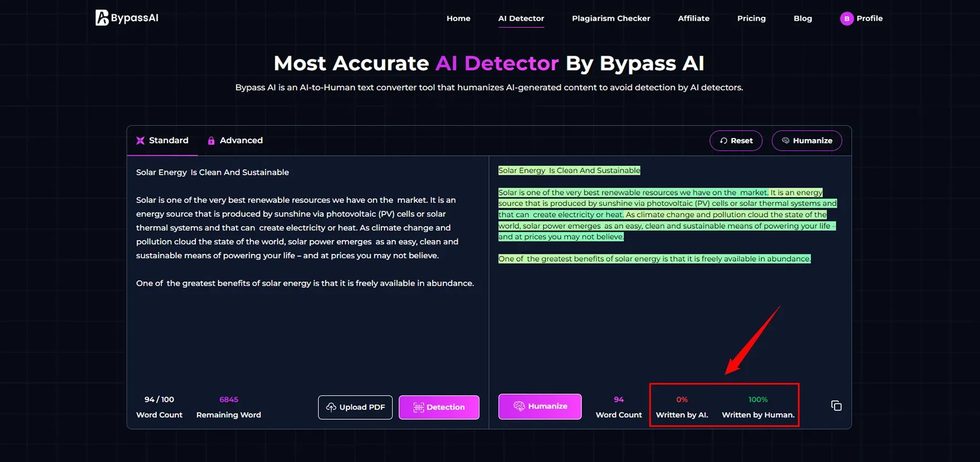Open the Pricing page
Image resolution: width=980 pixels, height=462 pixels.
click(x=751, y=18)
